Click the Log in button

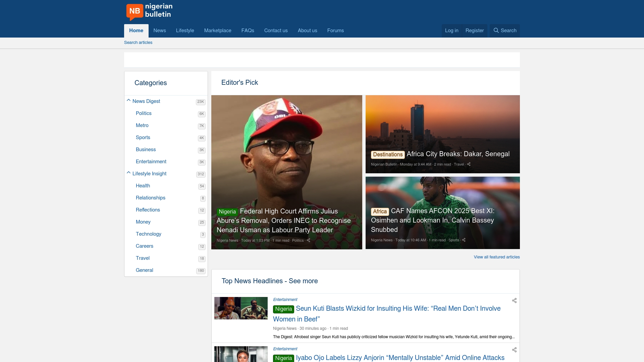pyautogui.click(x=451, y=31)
